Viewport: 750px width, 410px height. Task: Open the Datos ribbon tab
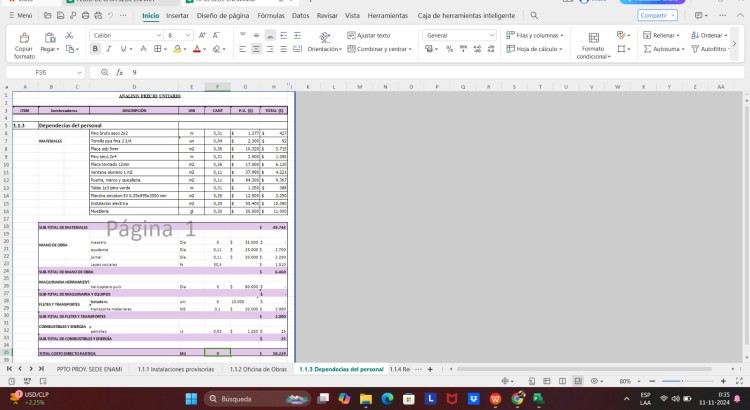tap(300, 15)
